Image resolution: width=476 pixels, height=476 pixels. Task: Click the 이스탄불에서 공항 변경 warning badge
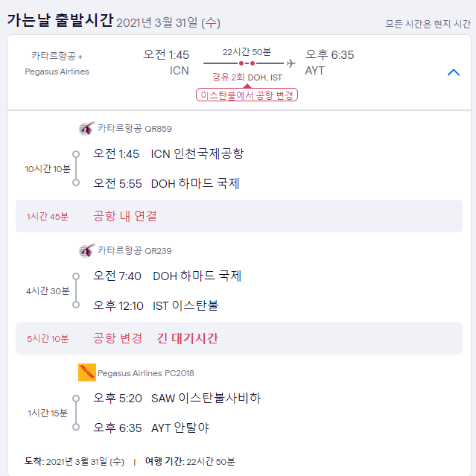[247, 95]
